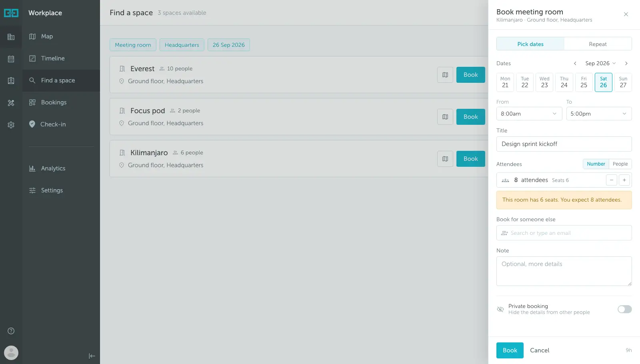Open the user avatar profile

click(x=11, y=353)
